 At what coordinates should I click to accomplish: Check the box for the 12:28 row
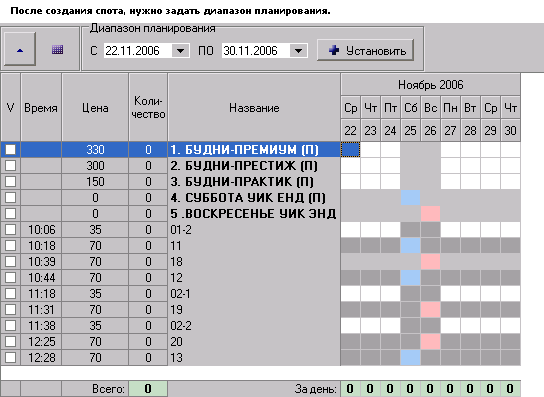10,357
